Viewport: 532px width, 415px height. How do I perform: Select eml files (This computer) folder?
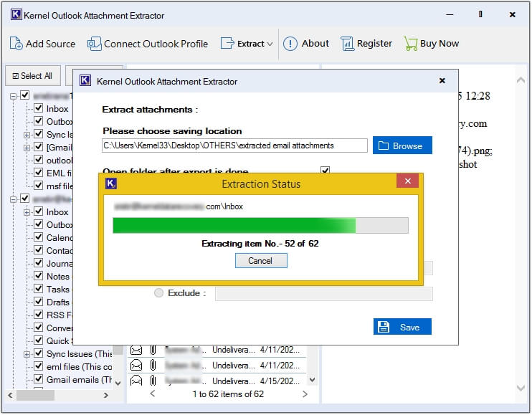click(79, 366)
